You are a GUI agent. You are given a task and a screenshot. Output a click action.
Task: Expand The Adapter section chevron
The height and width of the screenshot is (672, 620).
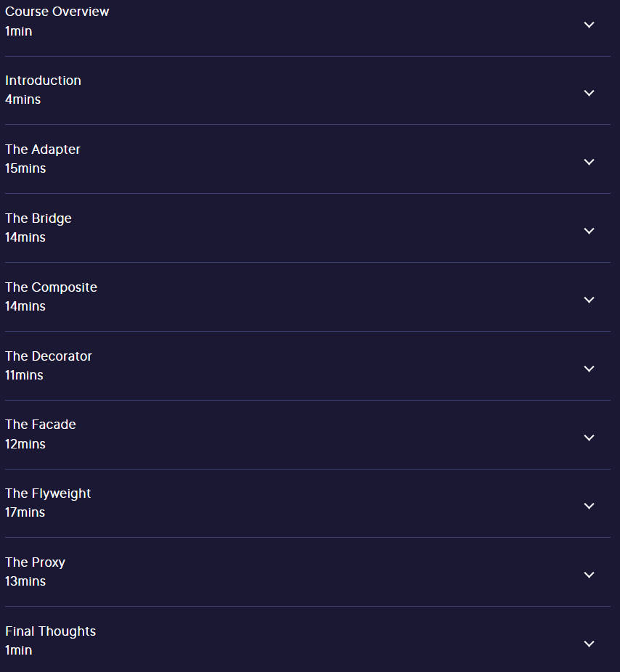(x=589, y=162)
